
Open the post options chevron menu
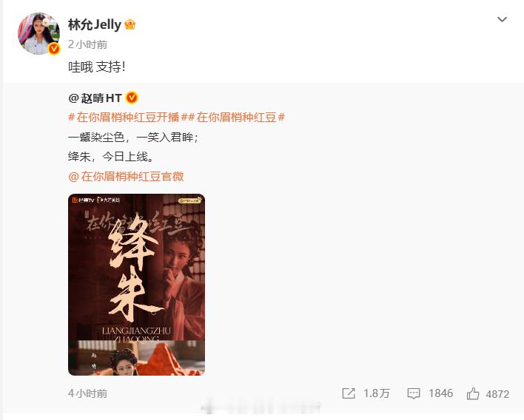pyautogui.click(x=502, y=19)
